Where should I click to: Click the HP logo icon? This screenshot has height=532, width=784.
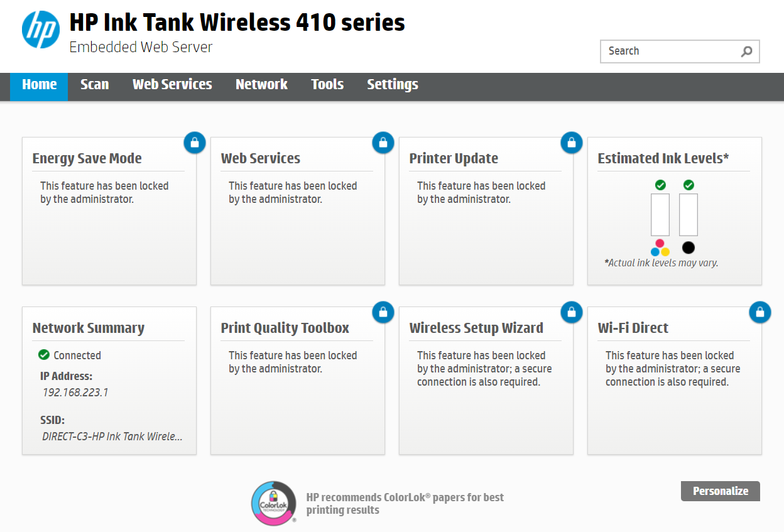pyautogui.click(x=41, y=30)
